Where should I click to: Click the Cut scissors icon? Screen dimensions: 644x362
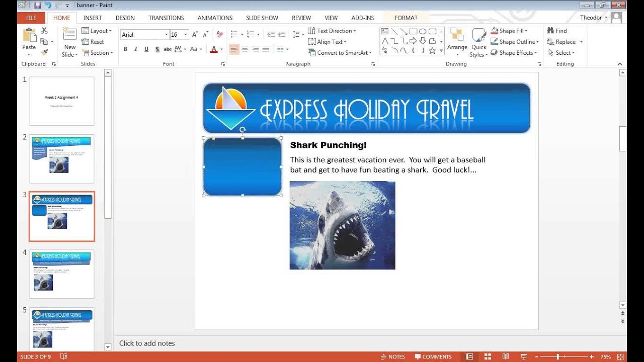44,31
